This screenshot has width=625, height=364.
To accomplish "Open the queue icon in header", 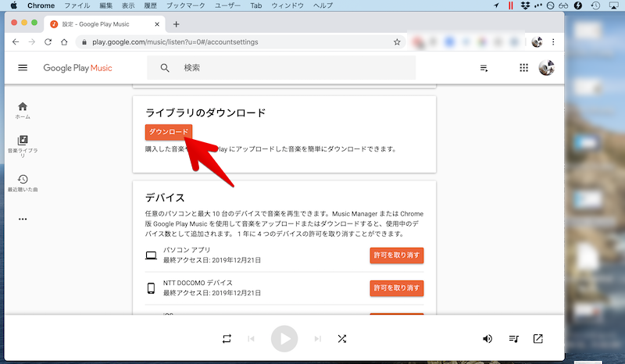I will click(x=484, y=68).
